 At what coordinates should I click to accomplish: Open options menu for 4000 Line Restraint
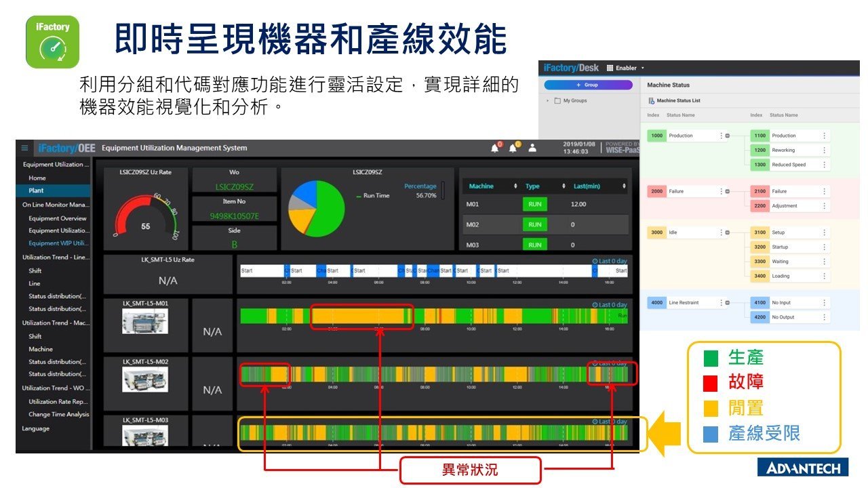click(x=721, y=302)
